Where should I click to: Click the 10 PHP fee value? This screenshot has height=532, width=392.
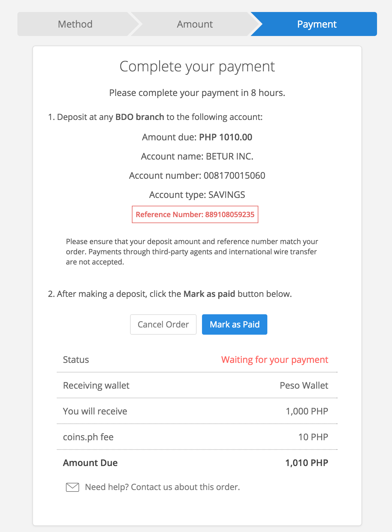[313, 437]
